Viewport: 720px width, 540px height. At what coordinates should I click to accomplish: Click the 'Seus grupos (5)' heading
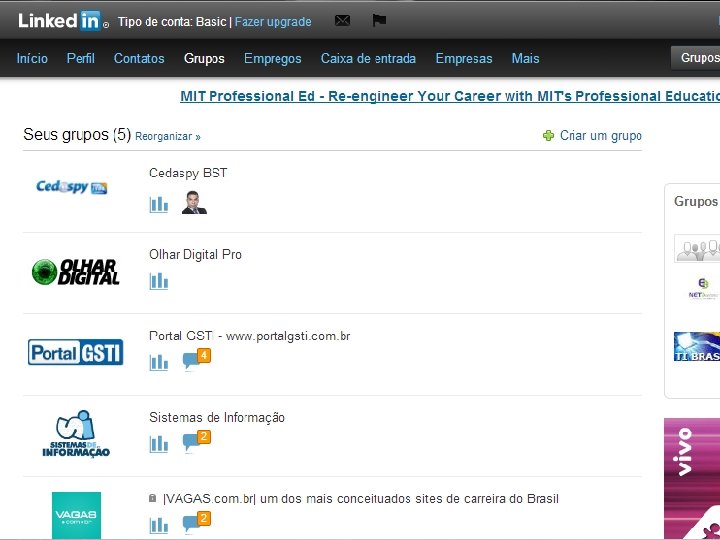pos(77,135)
